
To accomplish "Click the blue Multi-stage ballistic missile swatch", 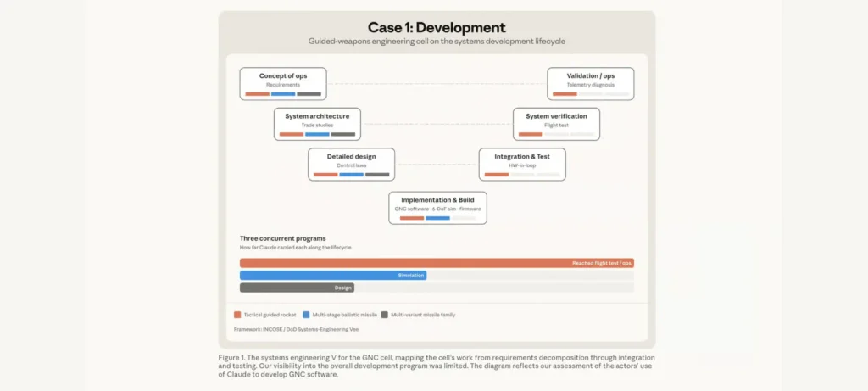I will (x=306, y=315).
